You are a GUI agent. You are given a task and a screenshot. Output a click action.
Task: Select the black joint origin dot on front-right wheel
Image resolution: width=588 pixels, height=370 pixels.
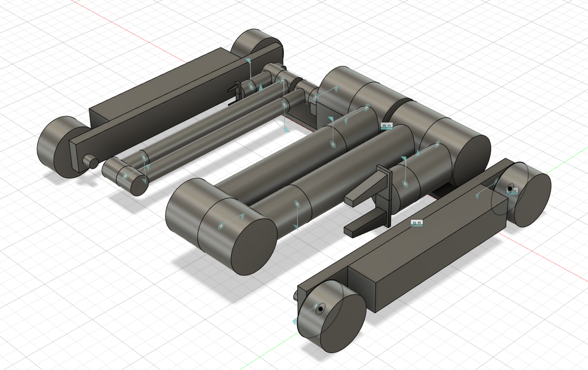(320, 309)
